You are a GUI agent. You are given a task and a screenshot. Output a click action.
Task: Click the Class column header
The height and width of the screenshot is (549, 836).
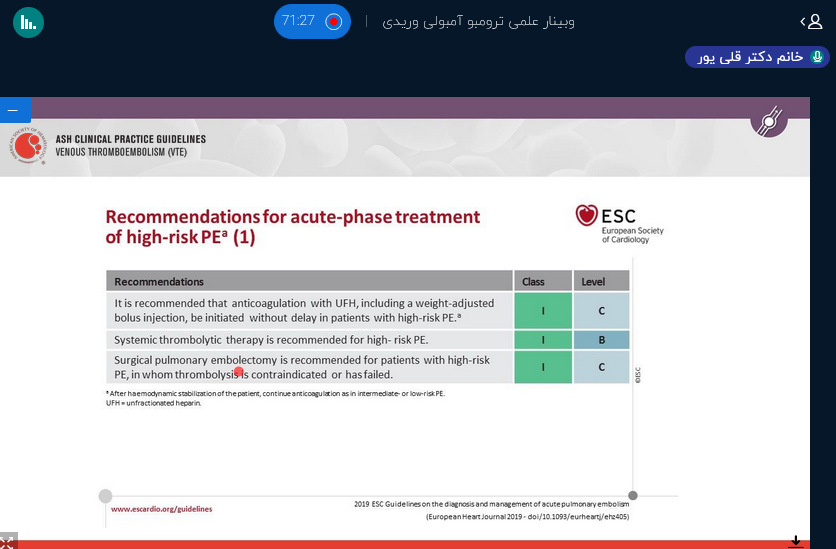click(x=543, y=281)
